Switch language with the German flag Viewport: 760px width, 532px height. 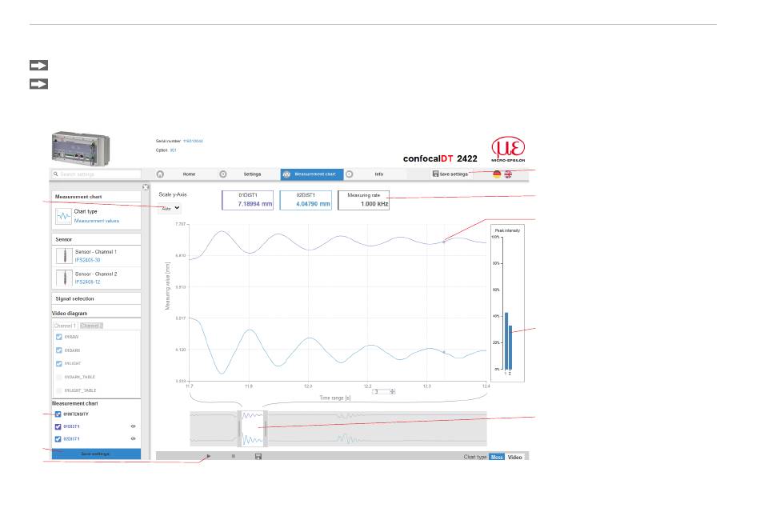click(x=498, y=174)
